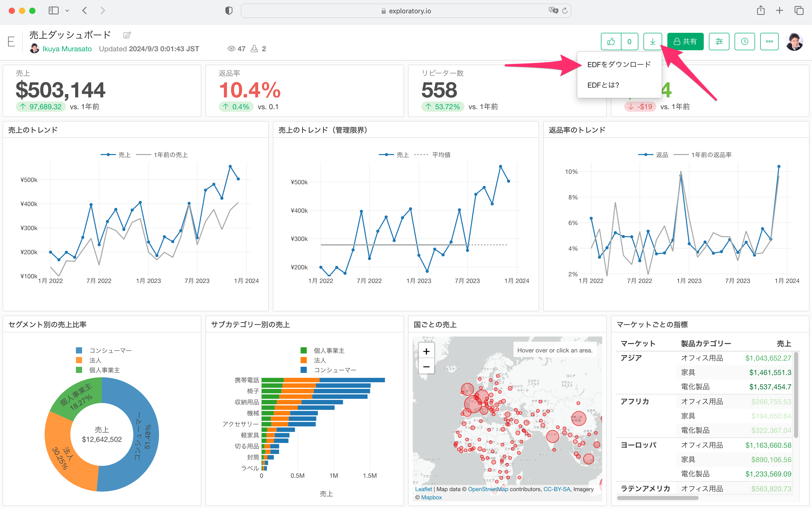The height and width of the screenshot is (508, 812).
Task: Click the ヨーロッパ market row label
Action: 638,445
